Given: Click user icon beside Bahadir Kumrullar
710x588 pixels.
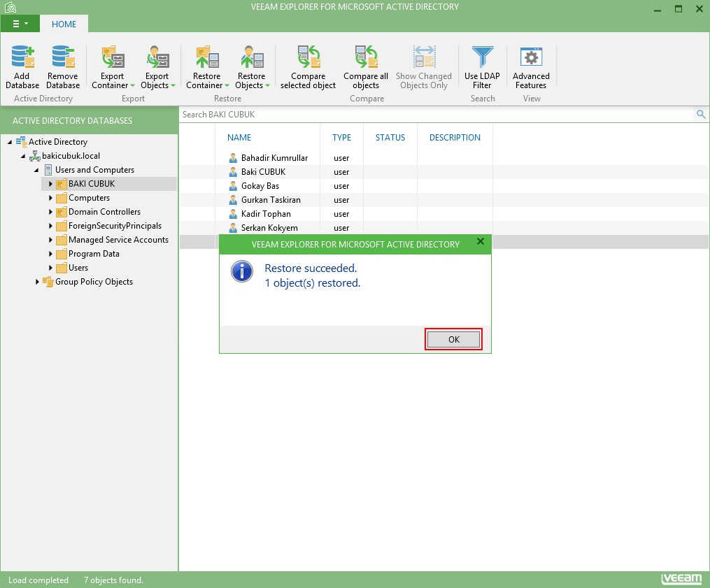Looking at the screenshot, I should click(233, 158).
